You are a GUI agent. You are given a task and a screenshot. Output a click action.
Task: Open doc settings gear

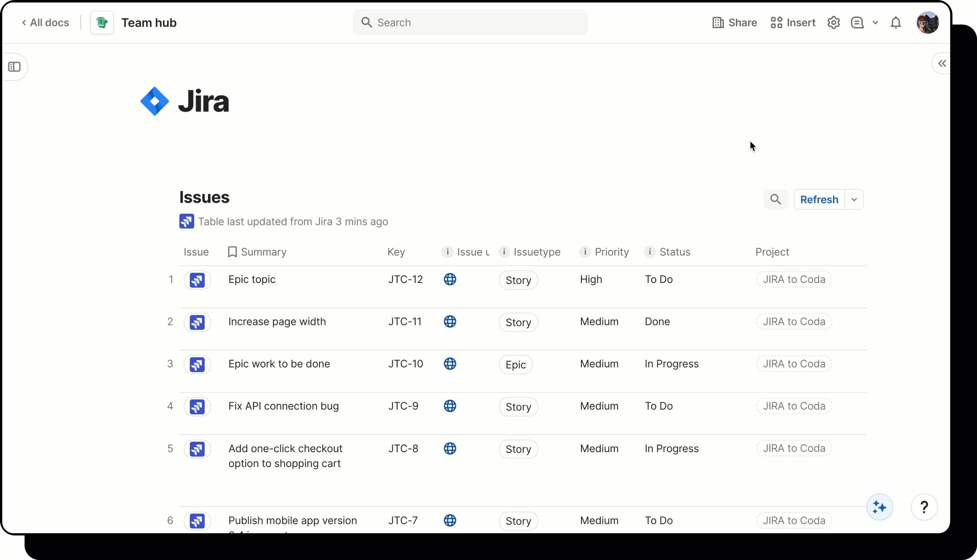(x=833, y=23)
